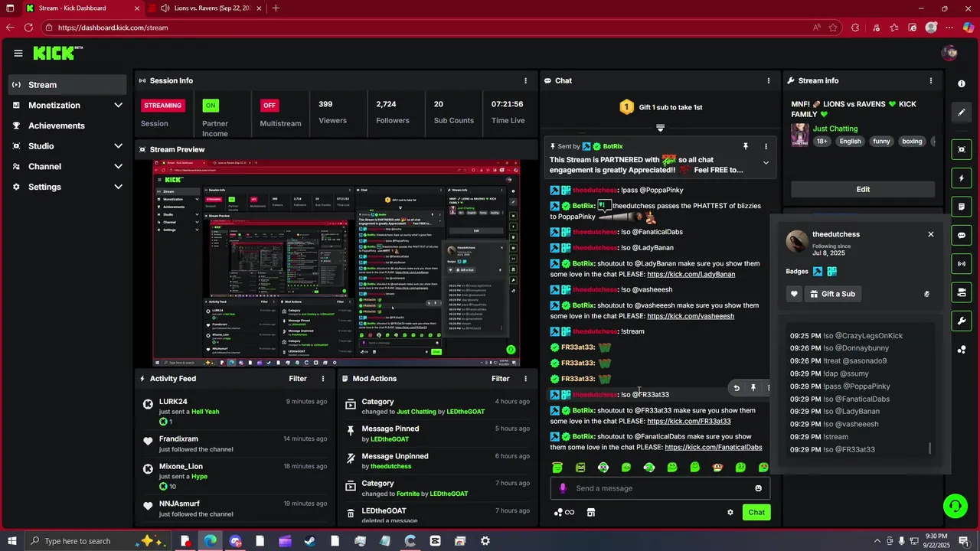The height and width of the screenshot is (551, 980).
Task: Open the kick.com/FR33at33 link
Action: pos(689,421)
